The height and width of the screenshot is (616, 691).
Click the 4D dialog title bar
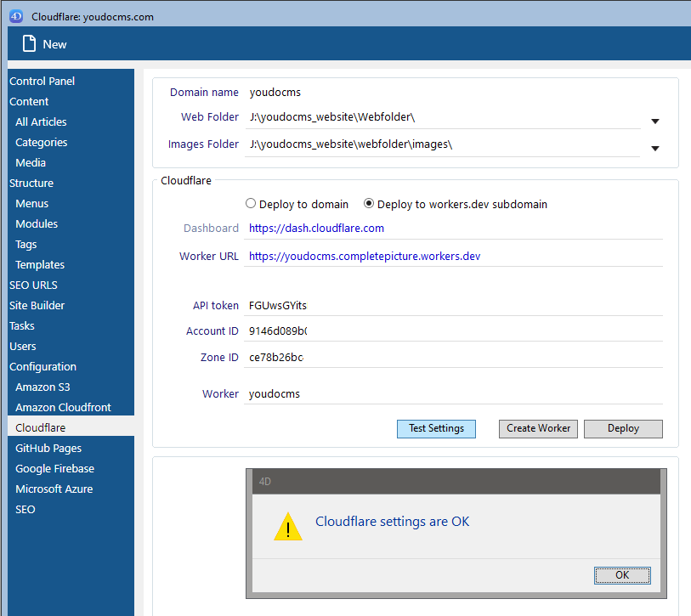(x=456, y=482)
